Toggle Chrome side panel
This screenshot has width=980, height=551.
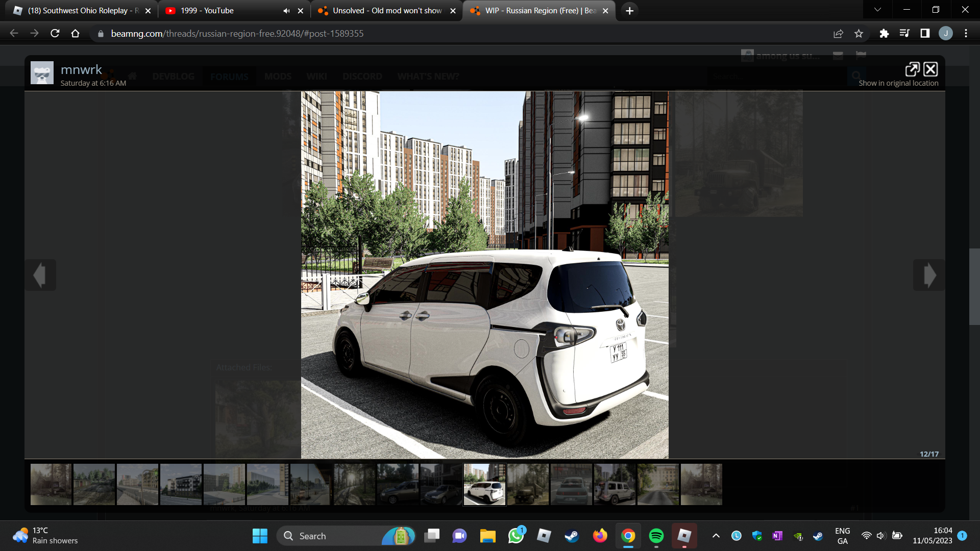coord(925,34)
